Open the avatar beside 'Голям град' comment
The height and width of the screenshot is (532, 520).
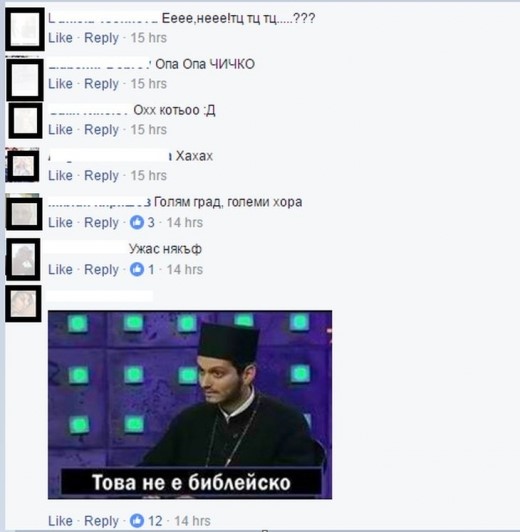(x=24, y=214)
